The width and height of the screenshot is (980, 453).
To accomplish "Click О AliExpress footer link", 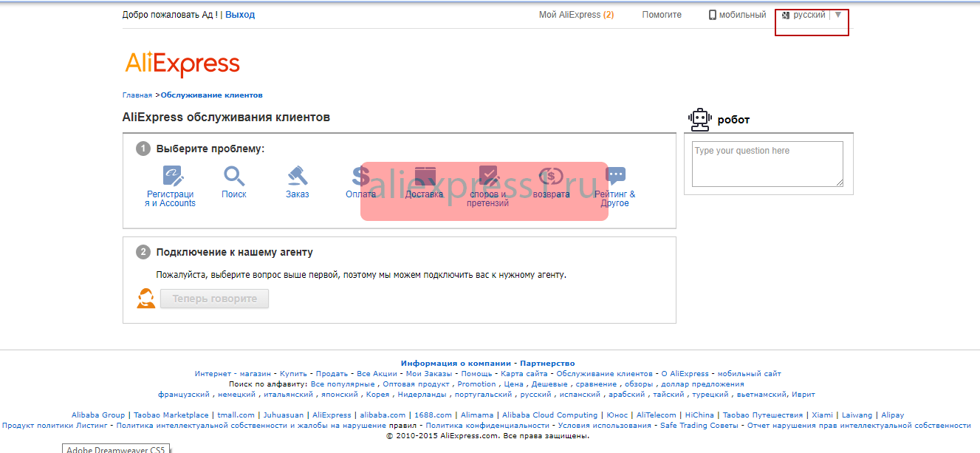I will click(x=685, y=374).
